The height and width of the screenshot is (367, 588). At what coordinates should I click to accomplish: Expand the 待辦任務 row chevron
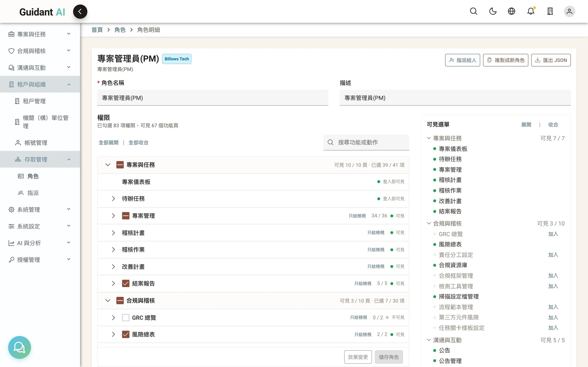point(113,199)
